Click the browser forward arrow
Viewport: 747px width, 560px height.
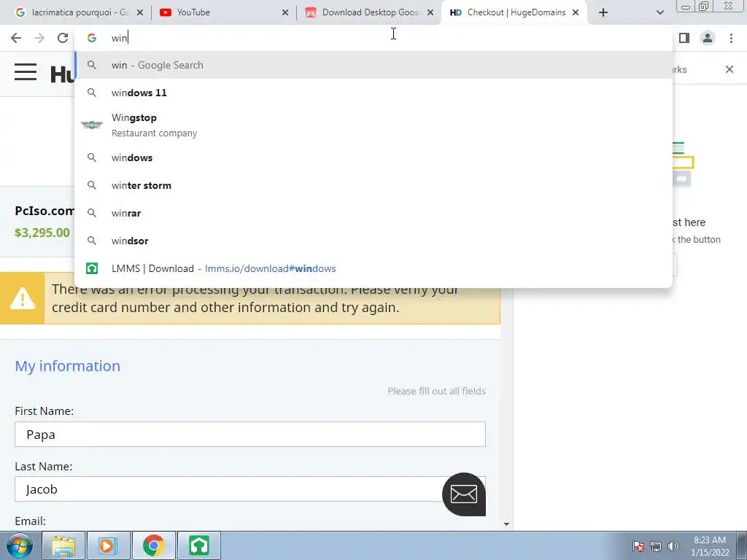pos(39,38)
